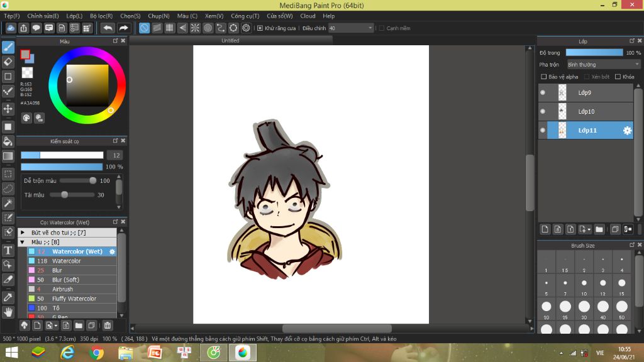Viewport: 644px width, 362px height.
Task: Select the Eraser tool
Action: pyautogui.click(x=8, y=62)
